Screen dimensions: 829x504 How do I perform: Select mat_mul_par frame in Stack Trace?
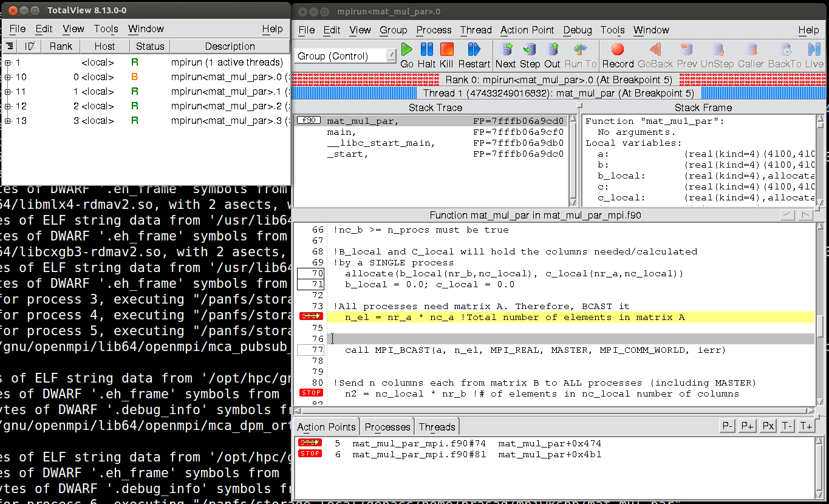tap(431, 121)
